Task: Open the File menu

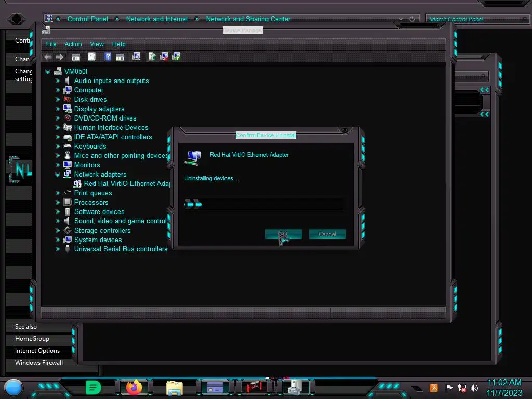Action: pos(51,44)
